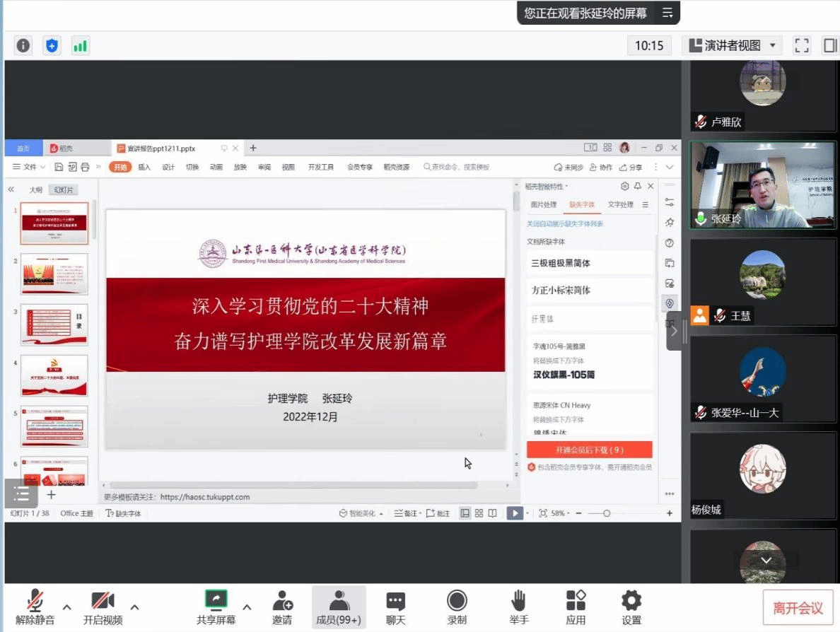Open the chat (聊天) panel
This screenshot has width=840, height=632.
point(396,607)
